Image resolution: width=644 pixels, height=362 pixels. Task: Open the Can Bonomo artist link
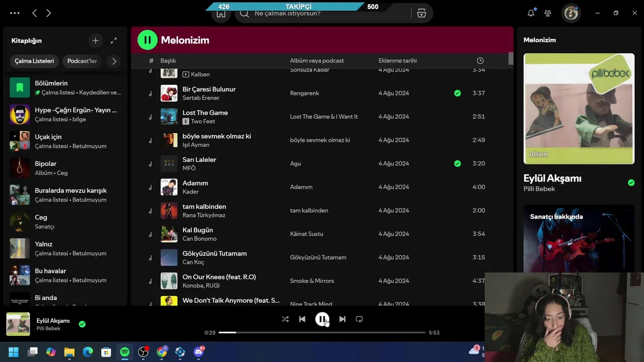pos(199,238)
